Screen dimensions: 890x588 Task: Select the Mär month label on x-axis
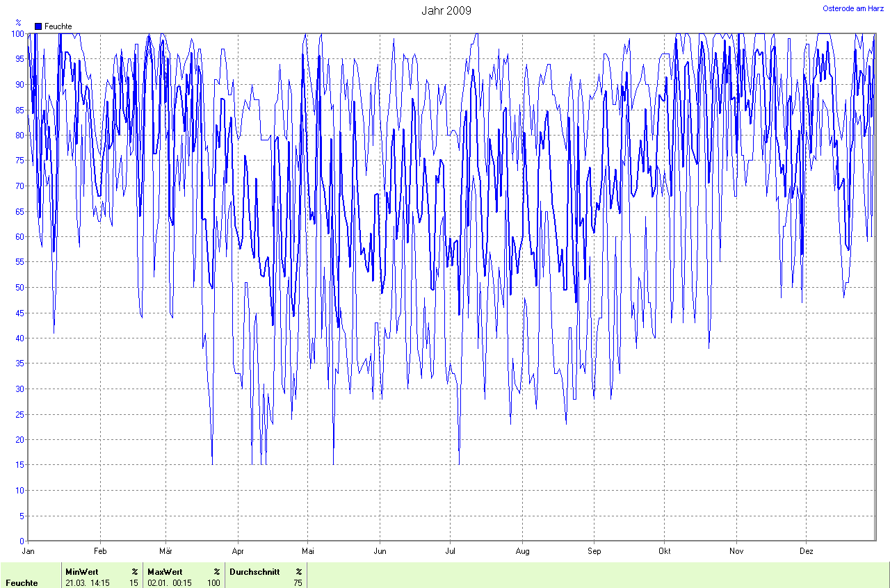tap(166, 551)
